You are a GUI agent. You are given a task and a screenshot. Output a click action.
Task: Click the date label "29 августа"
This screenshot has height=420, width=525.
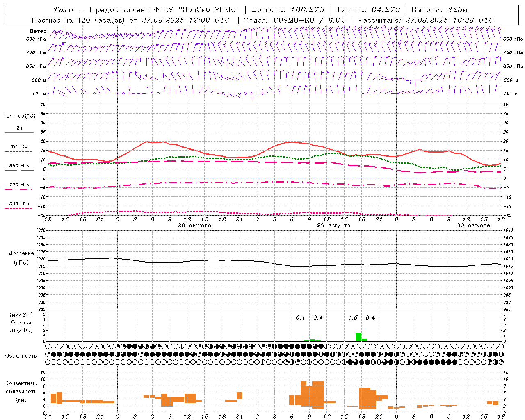tap(334, 226)
